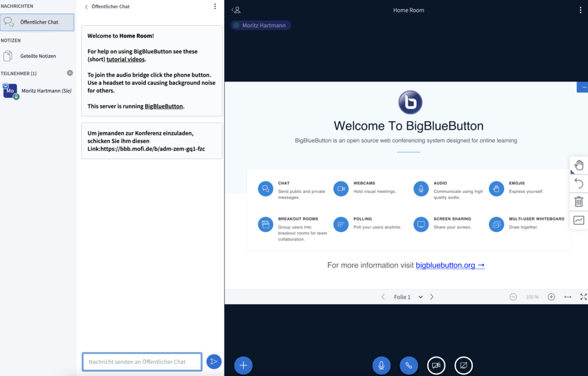Send the chat message

(x=214, y=362)
